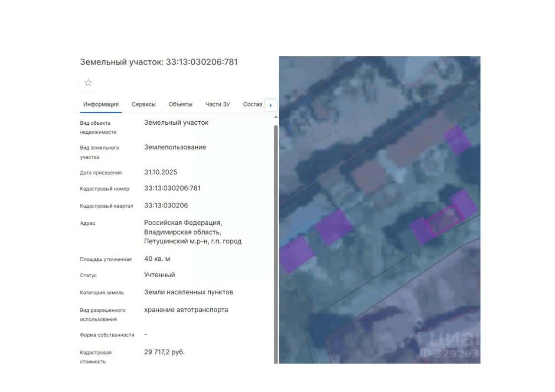This screenshot has height=392, width=555.
Task: Click the info panel vertical scrollbar
Action: [x=275, y=244]
